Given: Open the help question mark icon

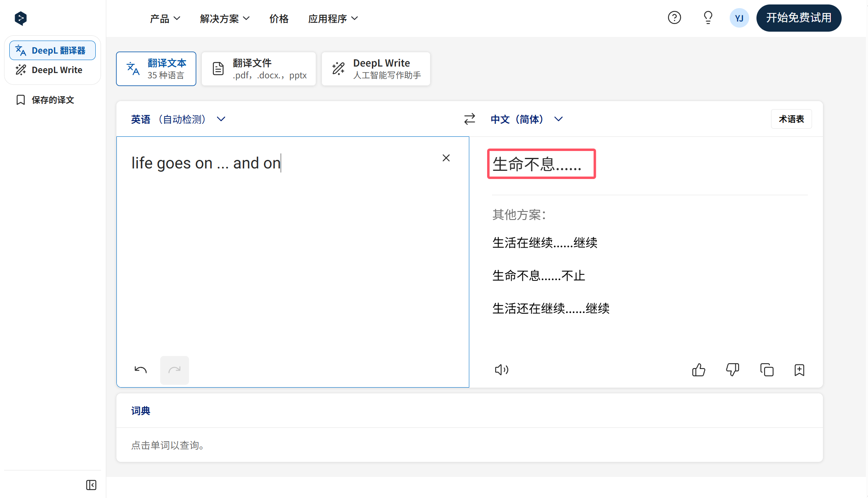Looking at the screenshot, I should 674,17.
